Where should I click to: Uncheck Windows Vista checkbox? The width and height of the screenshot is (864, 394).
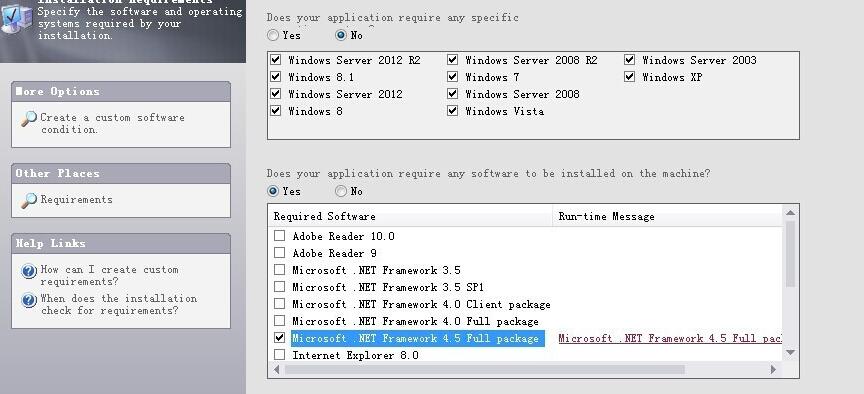(452, 111)
